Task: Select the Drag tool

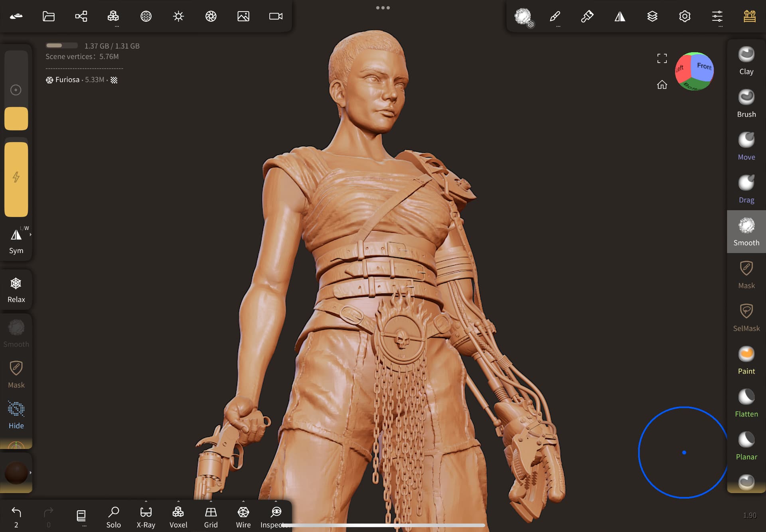Action: 746,189
